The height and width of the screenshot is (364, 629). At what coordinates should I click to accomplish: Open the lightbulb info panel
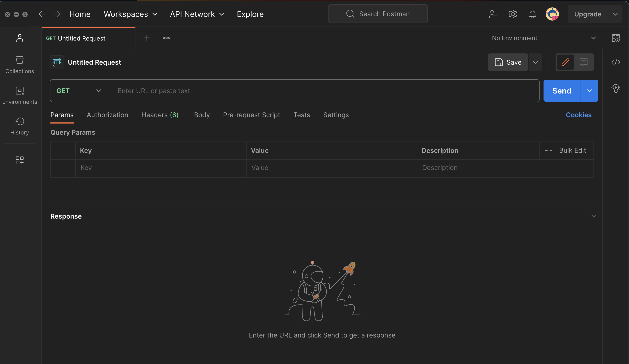[x=616, y=88]
